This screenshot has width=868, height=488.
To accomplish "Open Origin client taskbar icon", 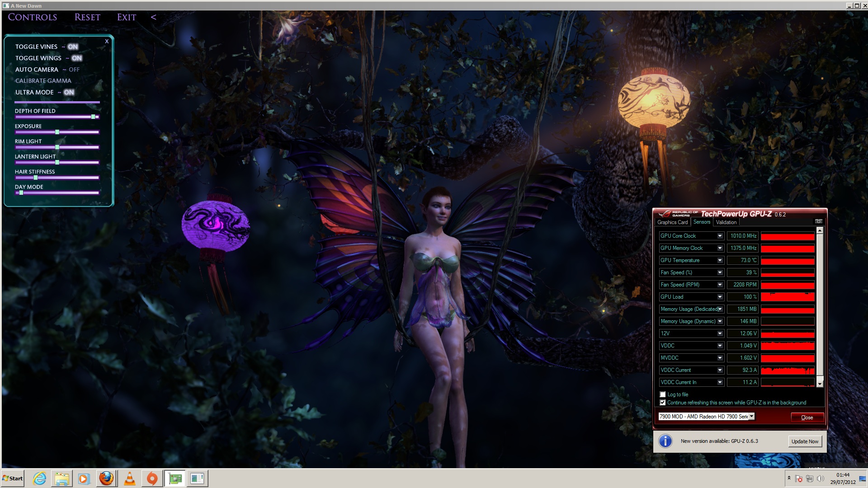I will pos(152,479).
